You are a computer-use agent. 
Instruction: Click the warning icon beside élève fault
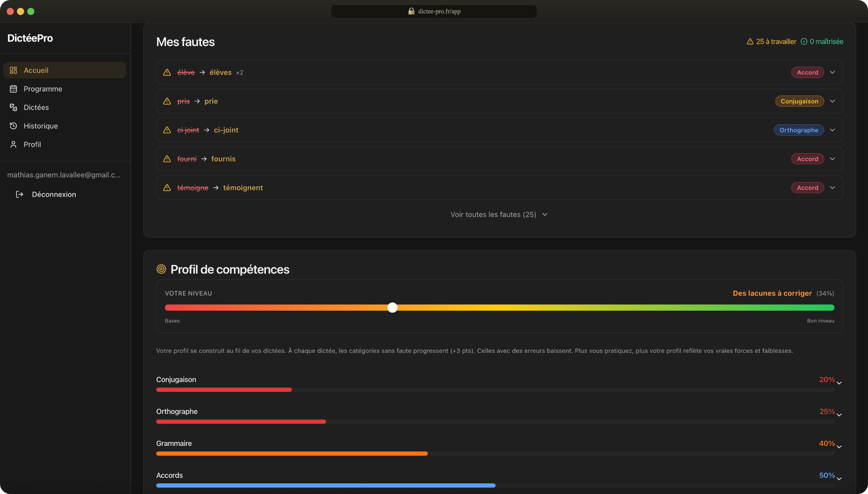(x=167, y=73)
